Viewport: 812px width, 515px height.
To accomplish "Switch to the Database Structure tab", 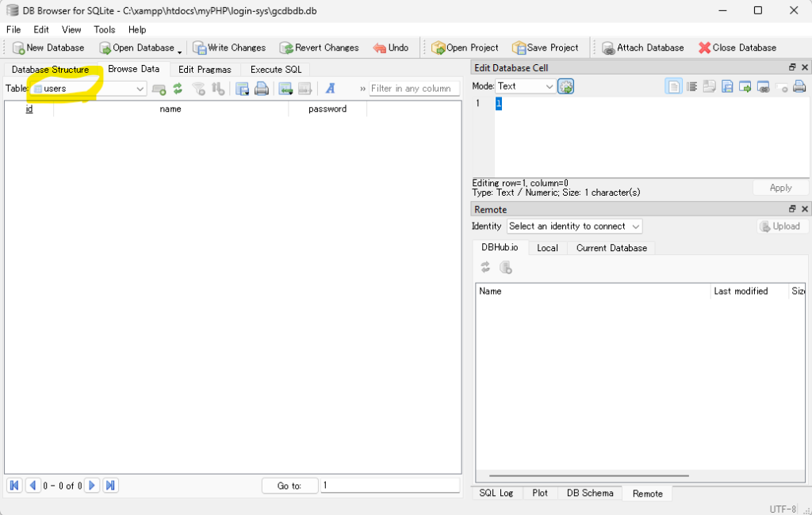I will coord(51,70).
